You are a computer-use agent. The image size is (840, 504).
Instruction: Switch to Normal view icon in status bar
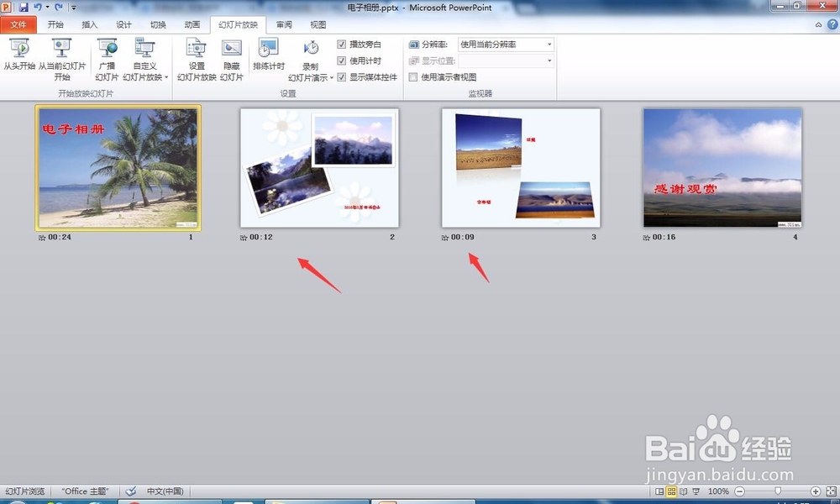coord(659,491)
